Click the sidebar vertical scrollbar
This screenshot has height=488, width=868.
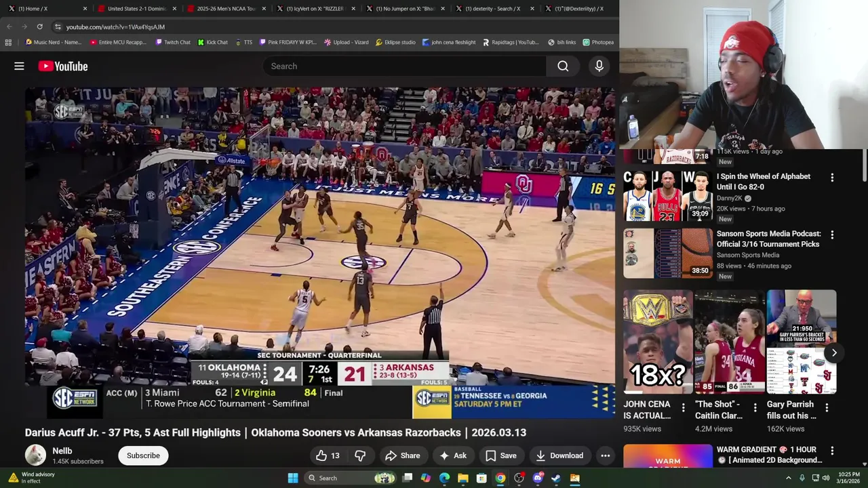(x=865, y=166)
